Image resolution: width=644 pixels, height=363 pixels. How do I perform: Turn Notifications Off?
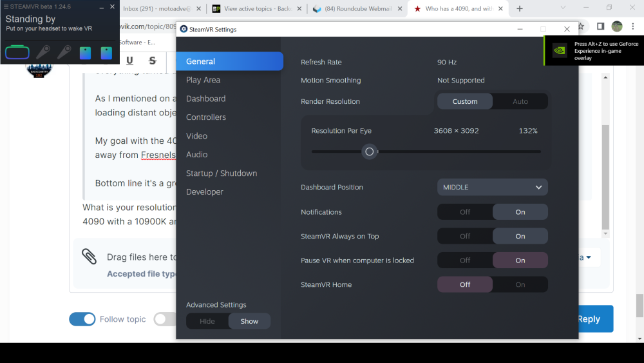coord(465,211)
